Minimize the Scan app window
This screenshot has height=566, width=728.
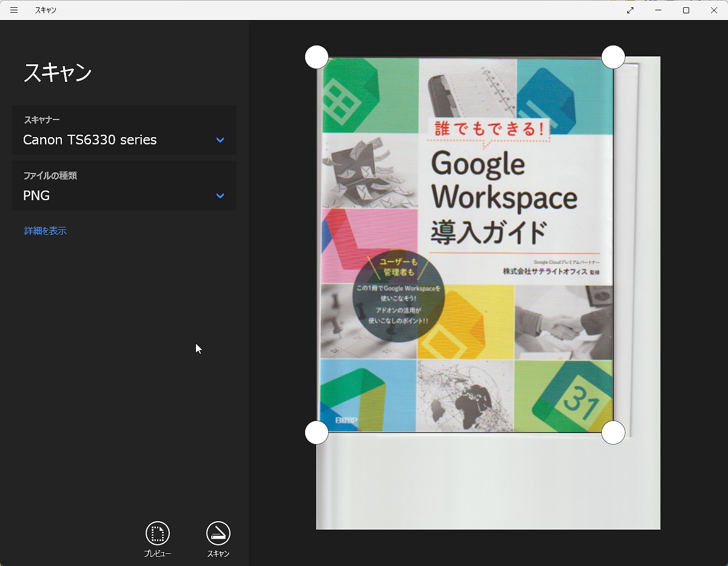pyautogui.click(x=658, y=10)
